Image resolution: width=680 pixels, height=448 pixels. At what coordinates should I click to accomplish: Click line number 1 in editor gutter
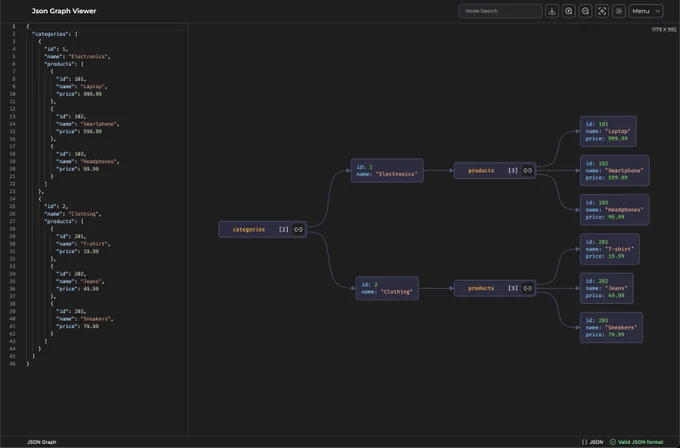pyautogui.click(x=13, y=26)
